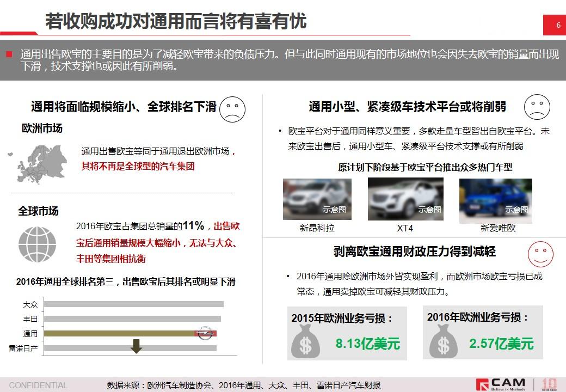The image size is (566, 392).
Task: Select the red text 其将不再是全球型的汽车集团
Action: point(138,167)
